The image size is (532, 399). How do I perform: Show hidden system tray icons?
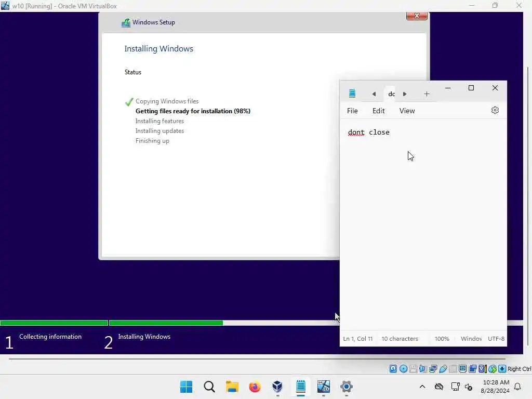pos(422,387)
